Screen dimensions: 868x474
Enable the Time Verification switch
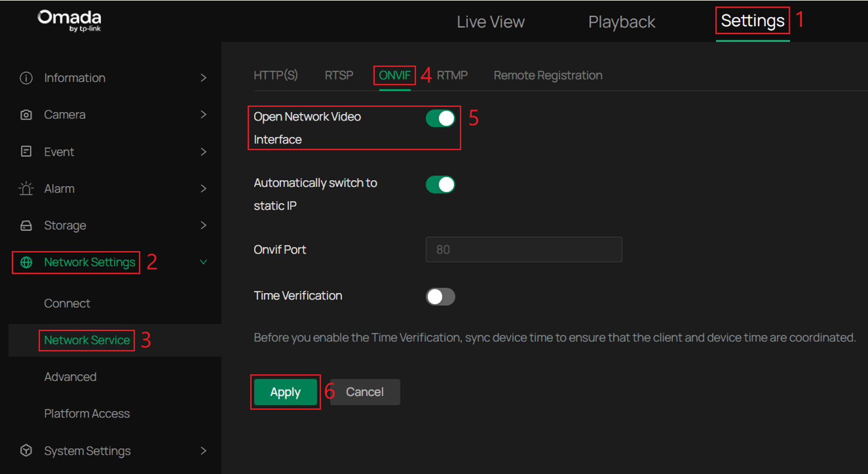coord(440,297)
